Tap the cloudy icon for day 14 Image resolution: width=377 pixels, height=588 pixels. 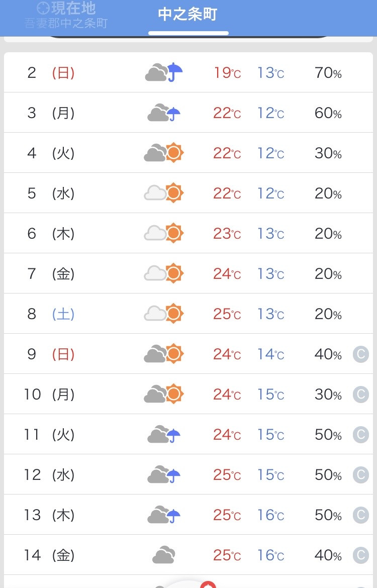164,555
